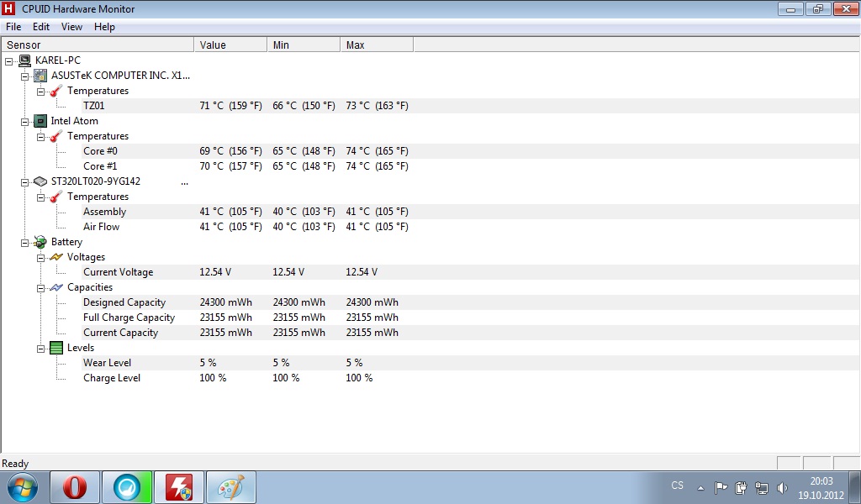
Task: Open the File menu
Action: point(13,27)
